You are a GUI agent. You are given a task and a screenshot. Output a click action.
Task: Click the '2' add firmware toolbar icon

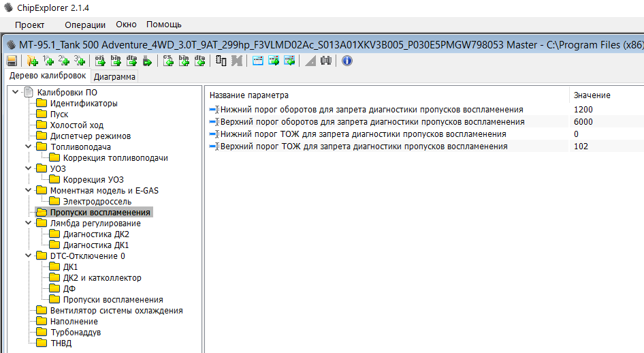tap(64, 61)
